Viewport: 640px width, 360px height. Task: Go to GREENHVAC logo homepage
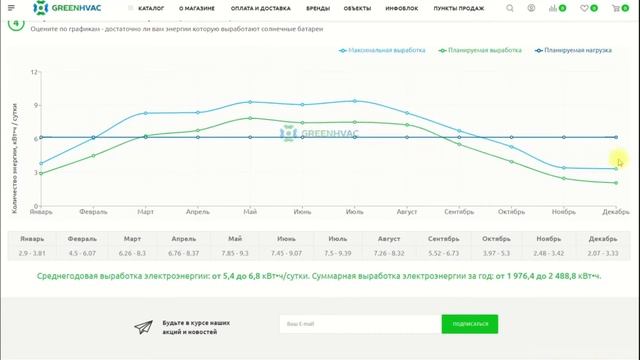click(67, 8)
